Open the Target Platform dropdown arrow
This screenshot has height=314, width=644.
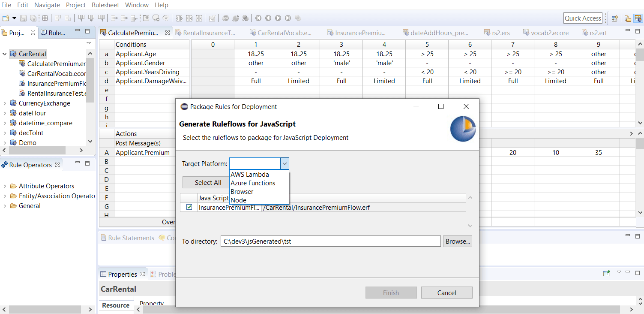[x=285, y=163]
